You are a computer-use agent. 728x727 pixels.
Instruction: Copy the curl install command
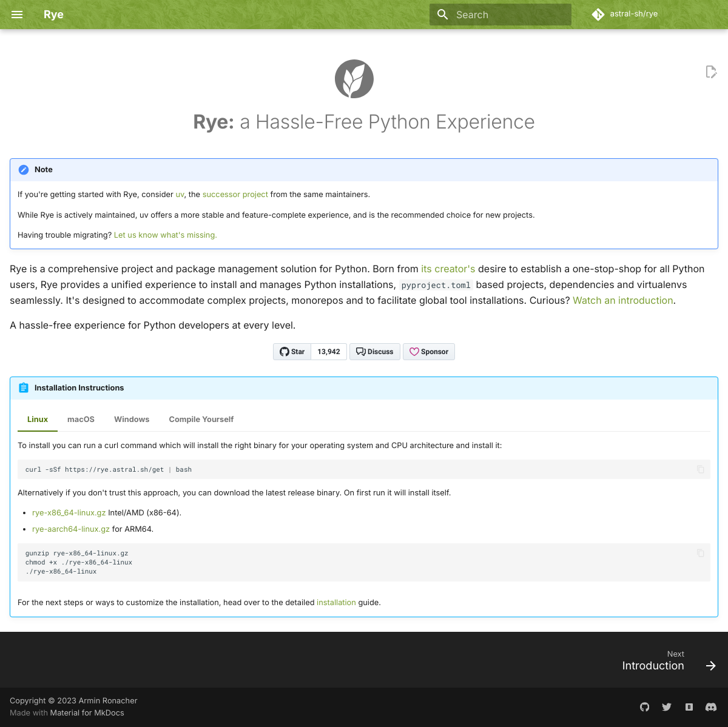(x=701, y=469)
